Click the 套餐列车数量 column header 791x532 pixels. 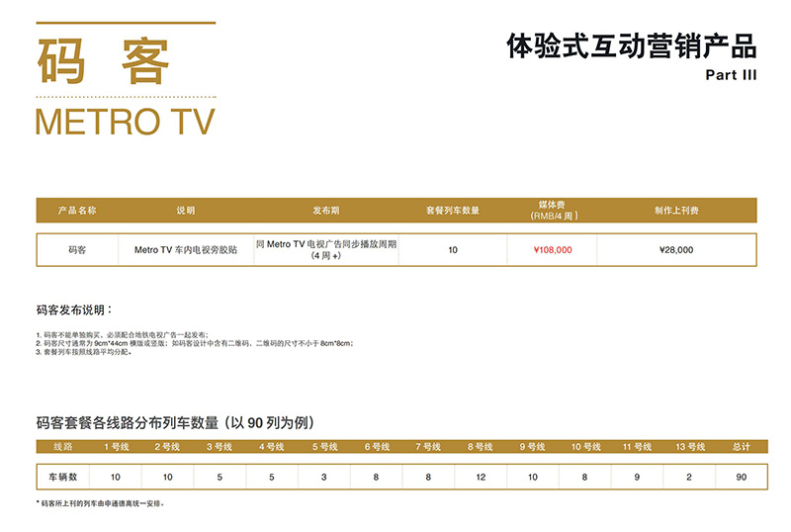pos(453,211)
